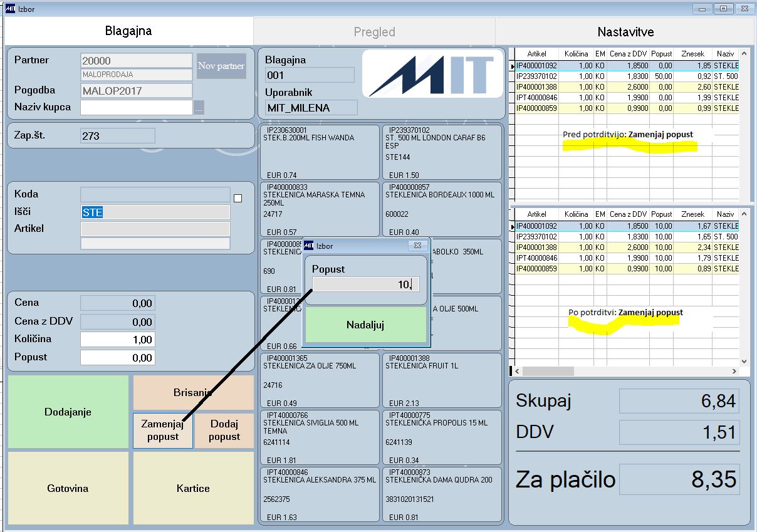Open the Naziv kupca lookup button
Screen dimensions: 757x532
coord(199,108)
